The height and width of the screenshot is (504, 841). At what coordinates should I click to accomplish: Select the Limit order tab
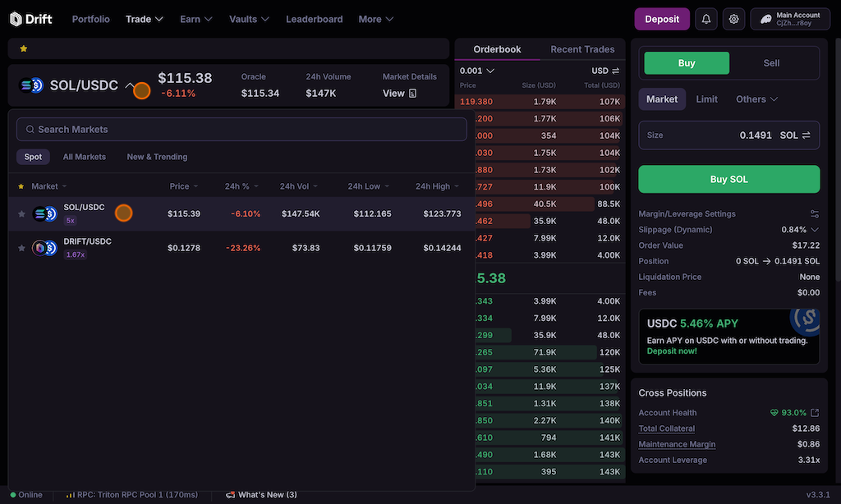pyautogui.click(x=706, y=99)
